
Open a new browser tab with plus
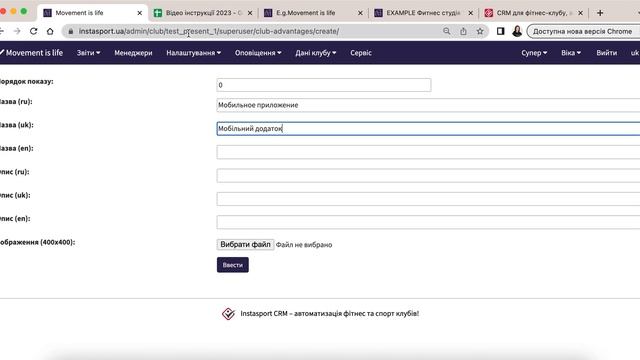pyautogui.click(x=600, y=13)
